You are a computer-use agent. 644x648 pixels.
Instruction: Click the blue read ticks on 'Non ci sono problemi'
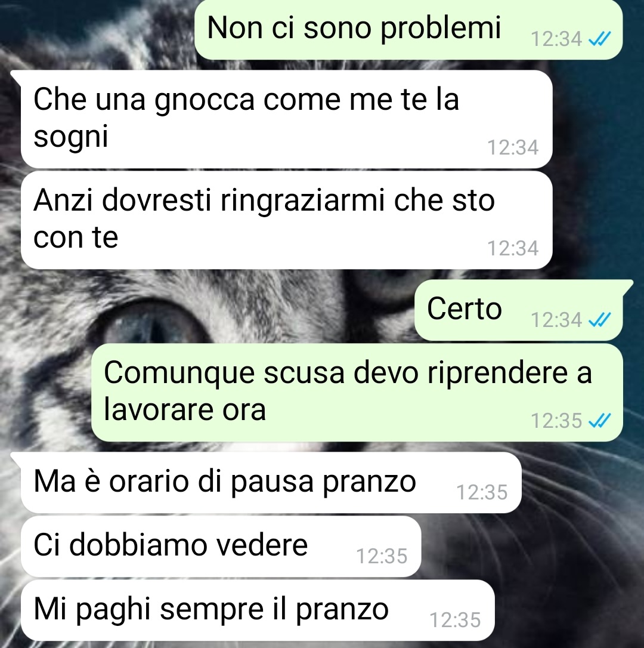coord(599,39)
